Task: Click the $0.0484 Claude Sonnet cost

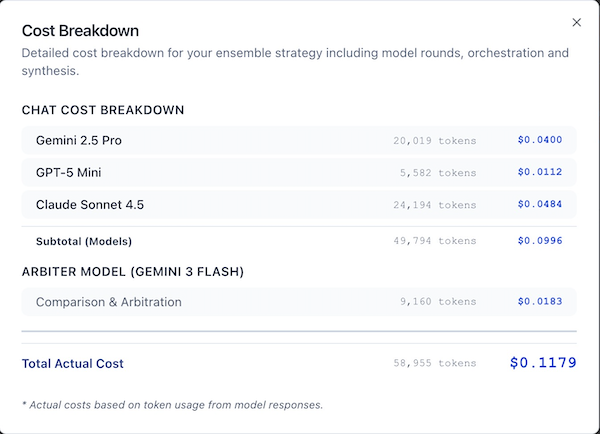Action: (x=540, y=204)
